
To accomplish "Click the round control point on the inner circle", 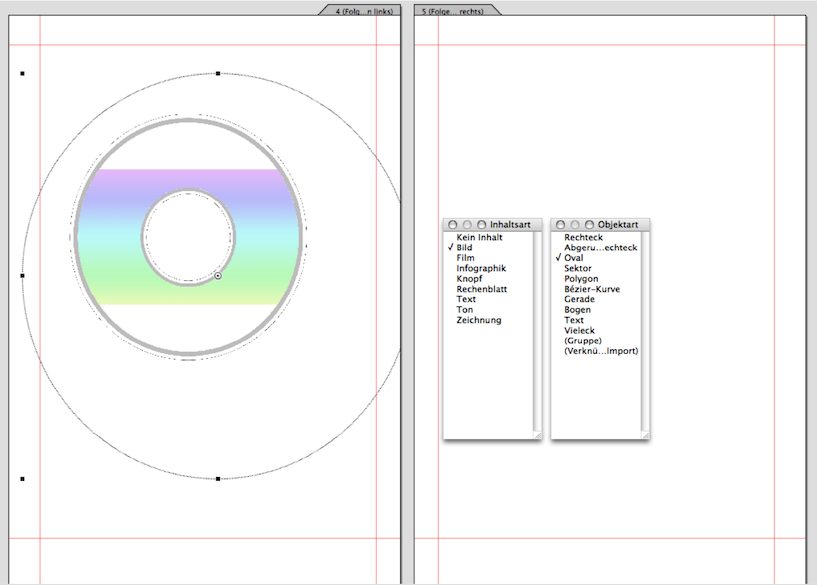I will 218,275.
